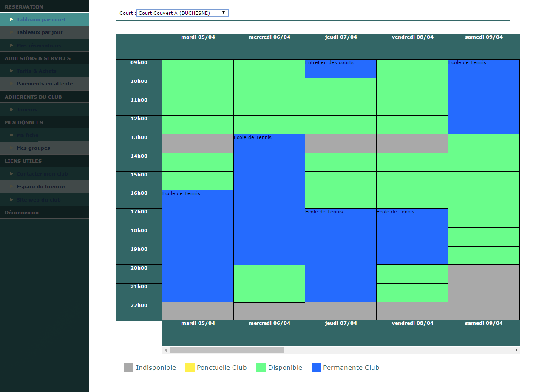
Task: Click arrow icon beside Joueurs
Action: point(12,110)
